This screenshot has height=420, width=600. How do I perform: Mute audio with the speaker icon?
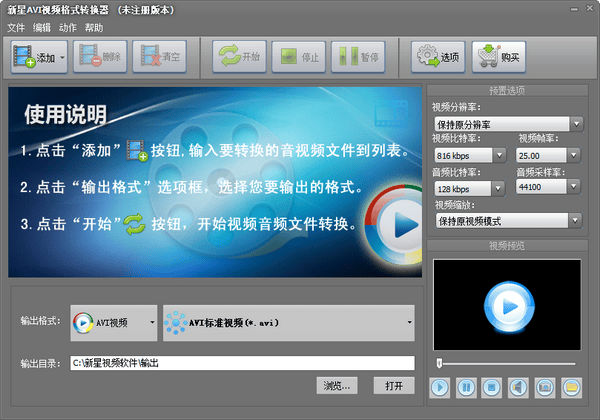click(x=518, y=385)
